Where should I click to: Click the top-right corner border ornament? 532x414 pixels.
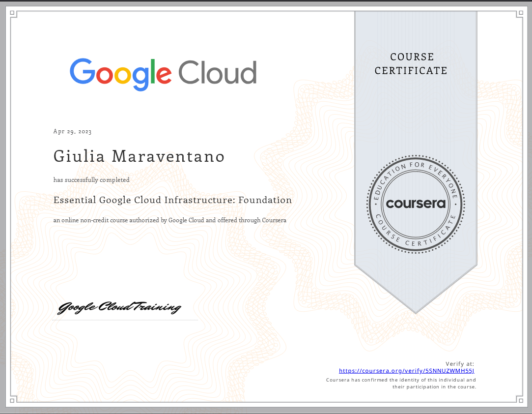(x=519, y=14)
